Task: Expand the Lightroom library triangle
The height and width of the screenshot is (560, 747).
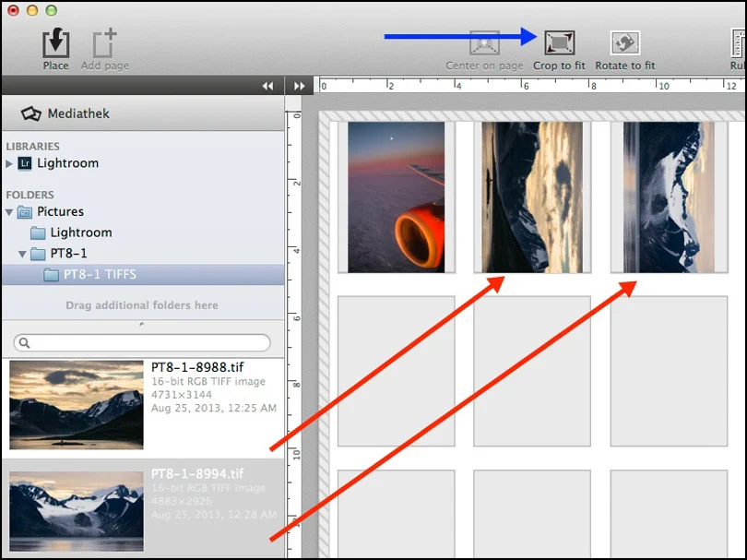Action: point(8,163)
